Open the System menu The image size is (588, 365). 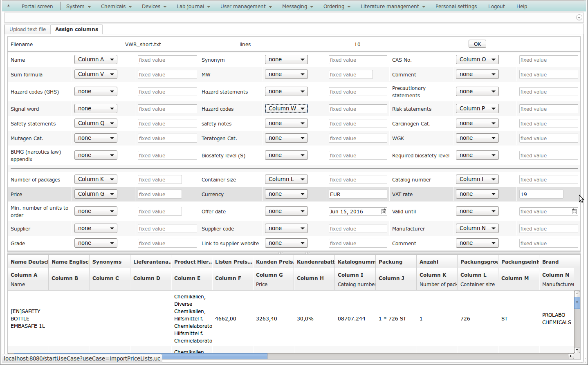coord(79,6)
